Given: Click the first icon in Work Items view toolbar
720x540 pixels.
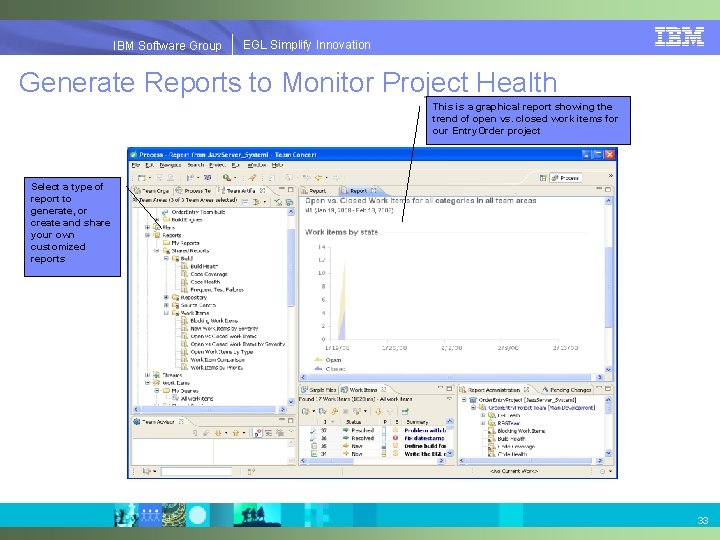Looking at the screenshot, I should click(x=306, y=411).
